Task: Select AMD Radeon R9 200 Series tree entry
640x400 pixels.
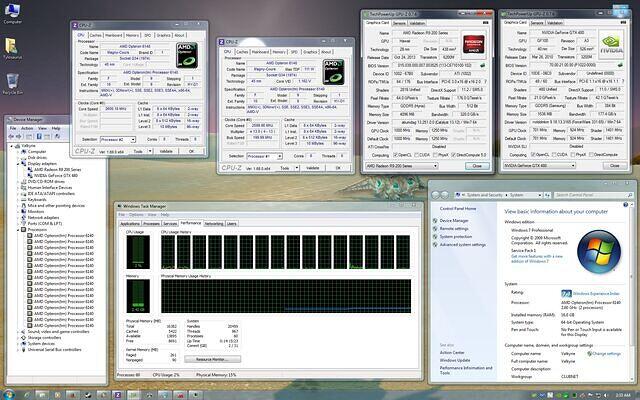Action: [x=57, y=169]
